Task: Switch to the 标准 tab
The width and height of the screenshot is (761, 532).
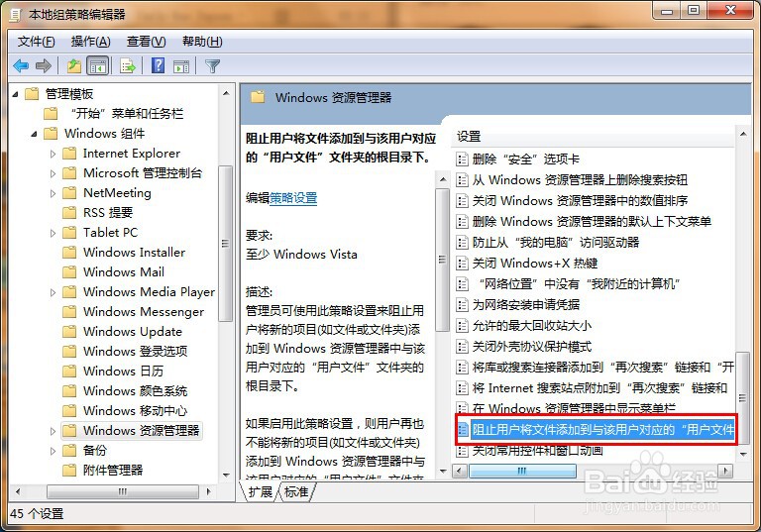Action: tap(296, 492)
